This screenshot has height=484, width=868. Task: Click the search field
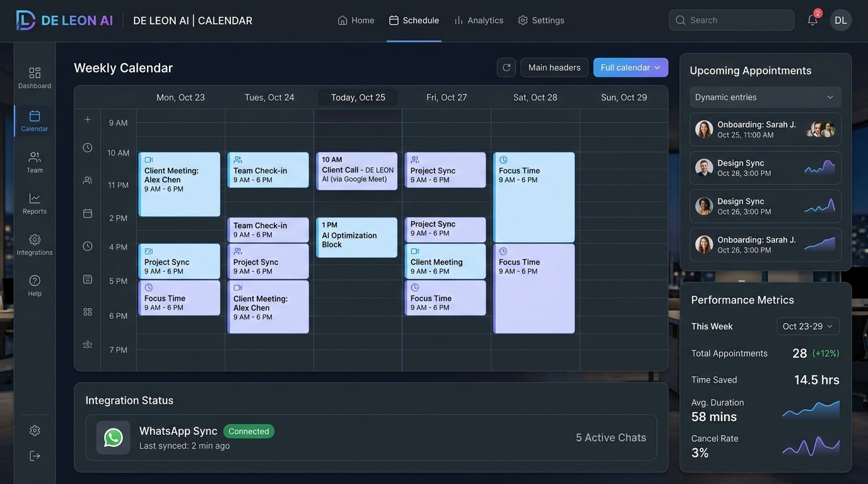pos(732,20)
